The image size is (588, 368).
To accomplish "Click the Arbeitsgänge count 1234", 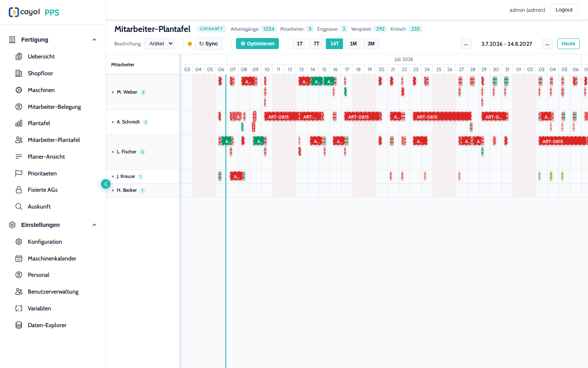I will [x=269, y=29].
